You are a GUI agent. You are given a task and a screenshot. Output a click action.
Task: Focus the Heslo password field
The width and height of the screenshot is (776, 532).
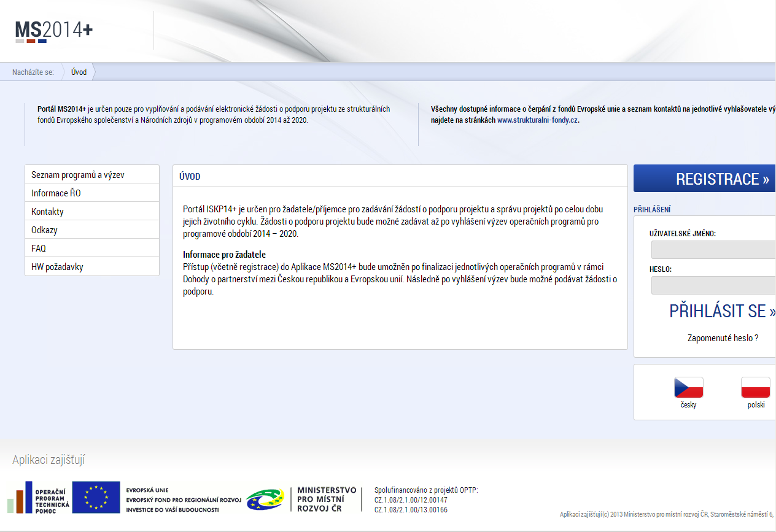[713, 285]
